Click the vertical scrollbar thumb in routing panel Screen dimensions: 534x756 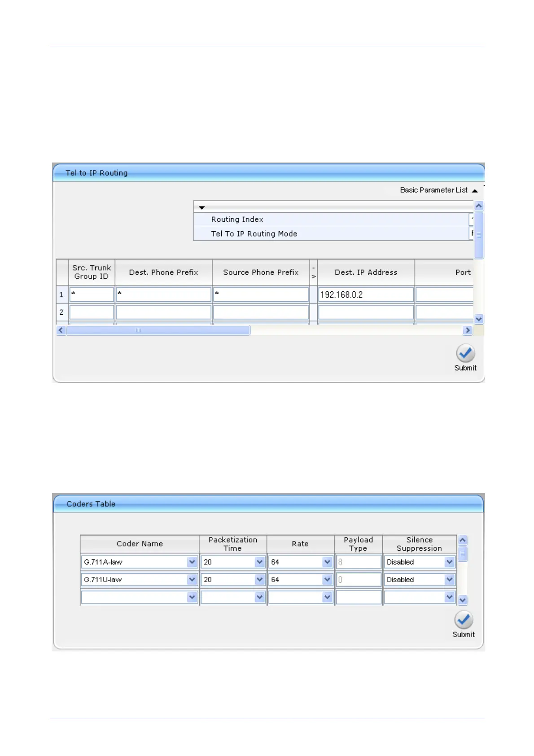pyautogui.click(x=479, y=235)
